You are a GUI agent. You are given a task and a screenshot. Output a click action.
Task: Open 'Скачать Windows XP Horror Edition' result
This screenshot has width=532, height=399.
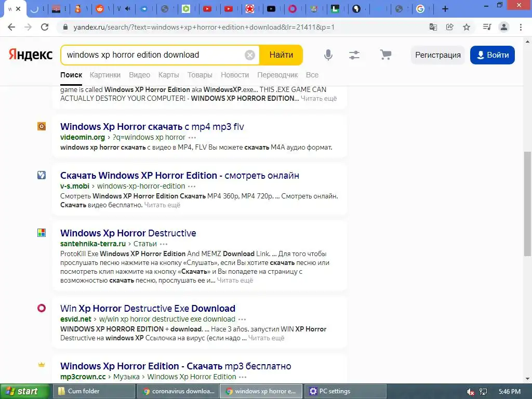pos(179,176)
